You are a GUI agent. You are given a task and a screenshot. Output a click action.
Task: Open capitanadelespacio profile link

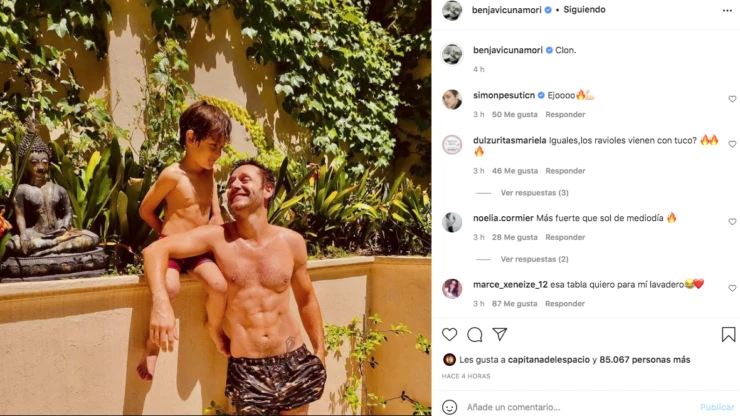(548, 360)
